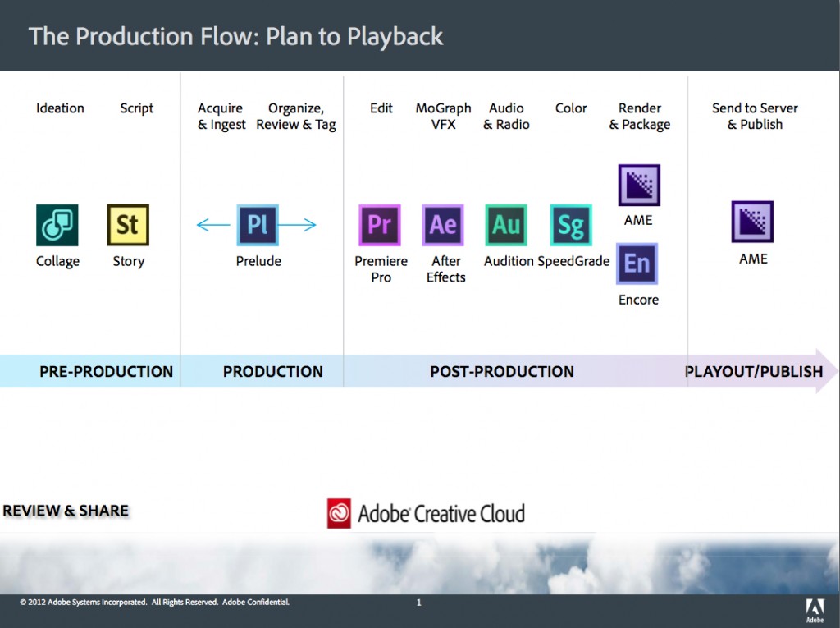
Task: Click the En Encore icon
Action: [637, 264]
